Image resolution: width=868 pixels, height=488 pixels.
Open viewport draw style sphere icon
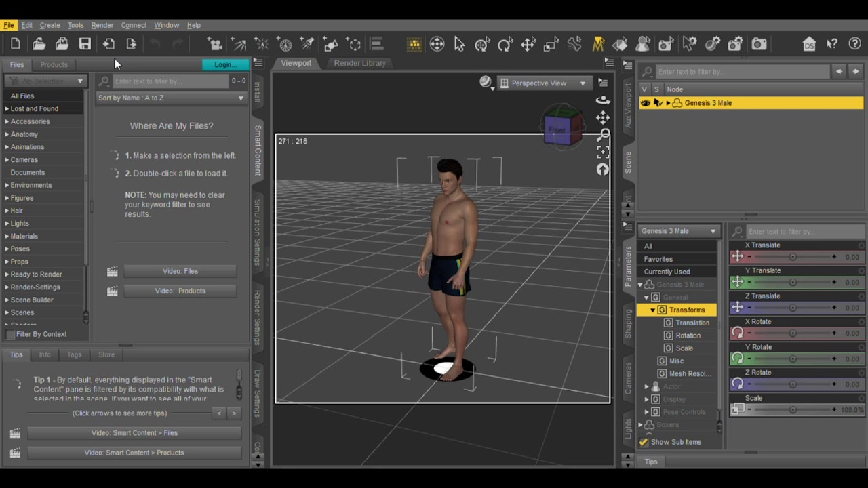coord(485,82)
